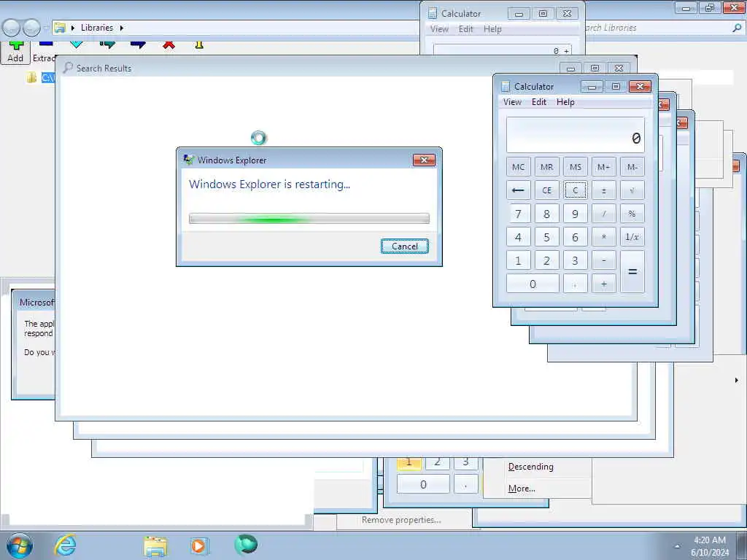Click the percent key on front Calculator
The width and height of the screenshot is (747, 560).
click(x=632, y=214)
